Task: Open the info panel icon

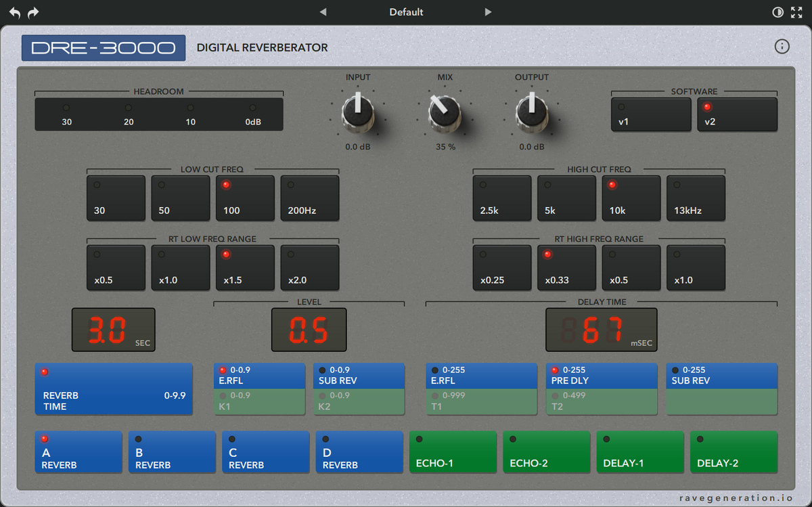Action: click(x=782, y=46)
